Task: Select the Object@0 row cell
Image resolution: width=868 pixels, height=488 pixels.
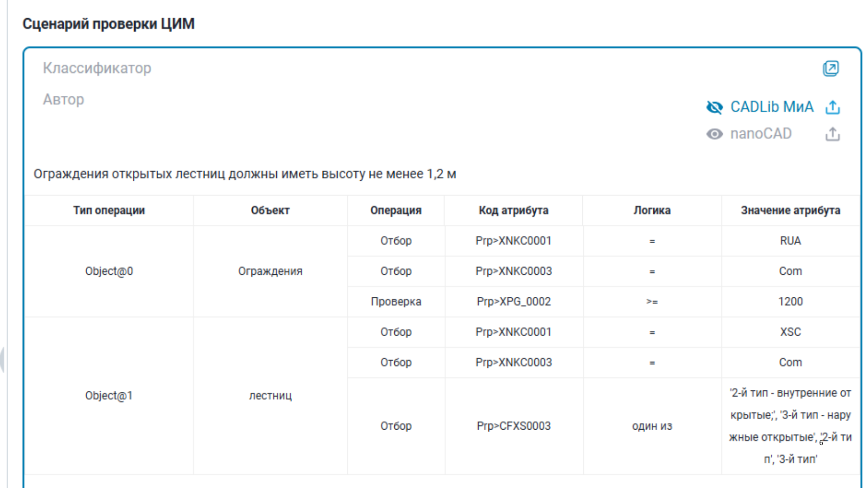Action: pyautogui.click(x=109, y=271)
